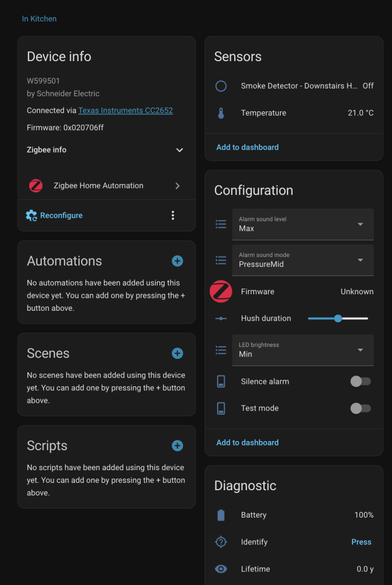Click the plus icon in Scenes card

click(177, 354)
